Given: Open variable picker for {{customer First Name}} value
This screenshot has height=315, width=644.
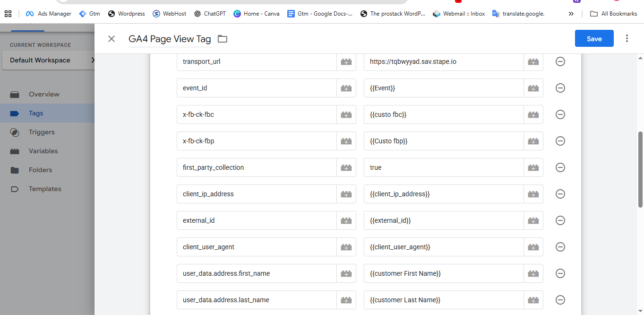Looking at the screenshot, I should tap(533, 273).
